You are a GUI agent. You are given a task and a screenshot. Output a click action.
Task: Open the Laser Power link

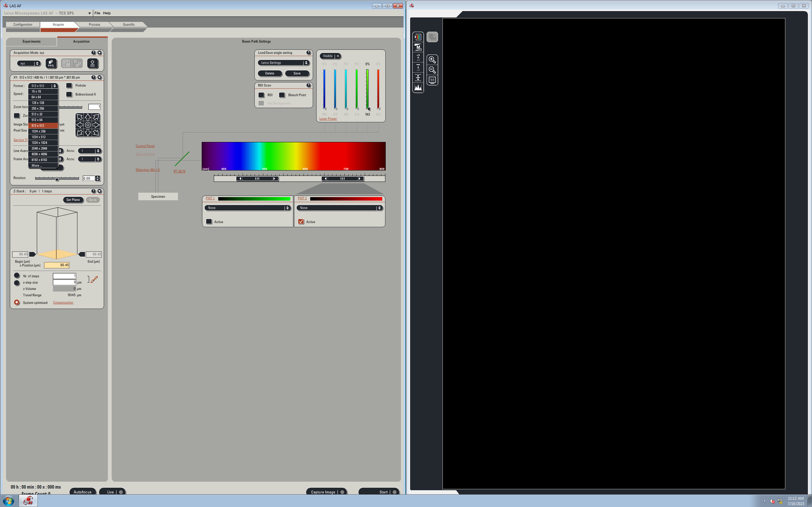[x=328, y=119]
